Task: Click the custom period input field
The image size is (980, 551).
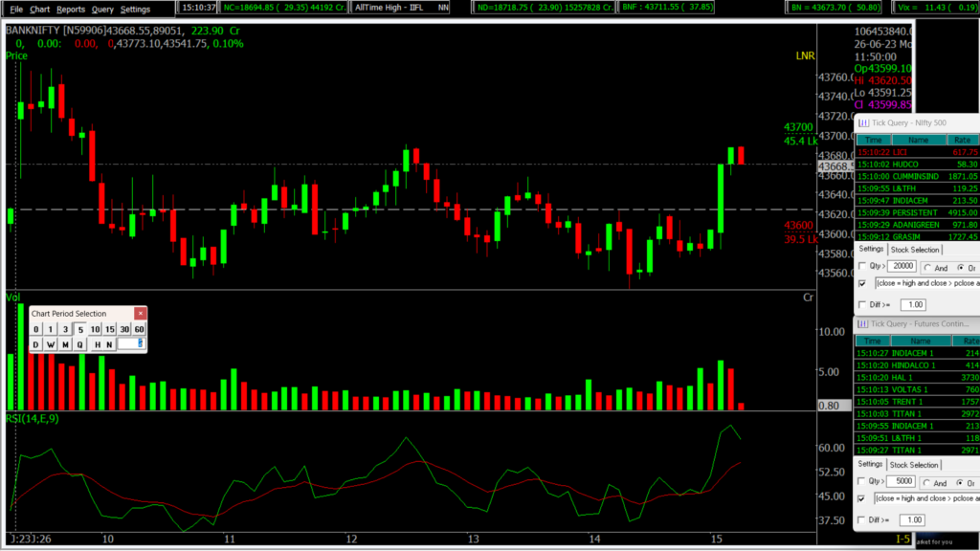Action: pyautogui.click(x=131, y=344)
